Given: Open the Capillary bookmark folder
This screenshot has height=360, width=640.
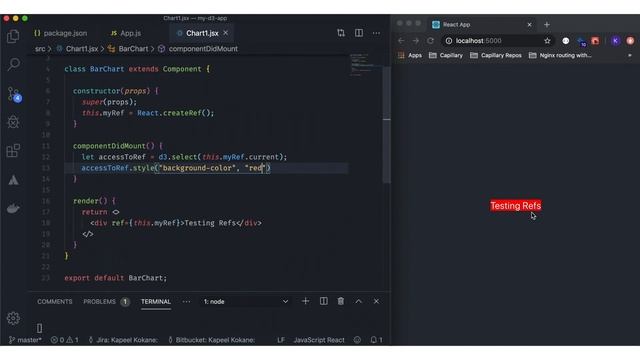Looking at the screenshot, I should click(x=446, y=55).
